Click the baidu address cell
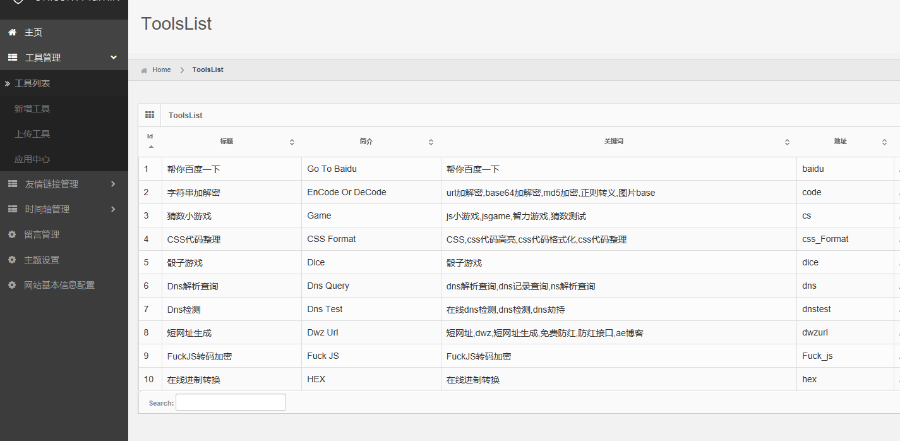Viewport: 900px width, 441px height. click(845, 169)
